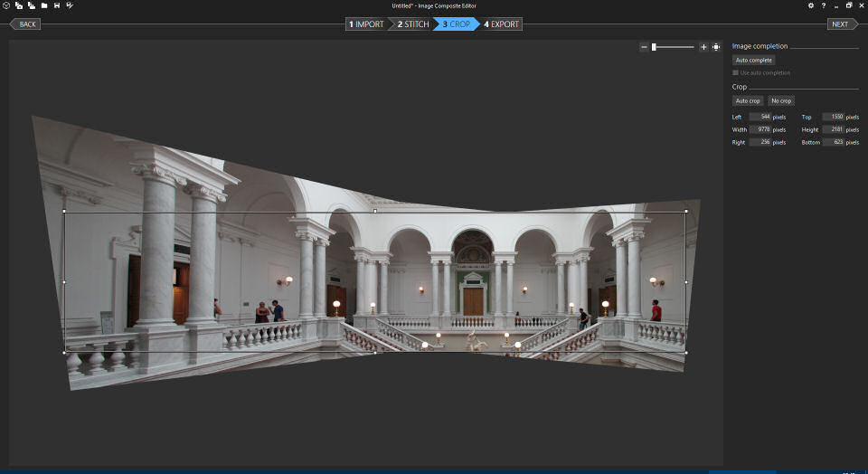The height and width of the screenshot is (474, 868).
Task: Open the 4 Export step
Action: click(x=501, y=24)
